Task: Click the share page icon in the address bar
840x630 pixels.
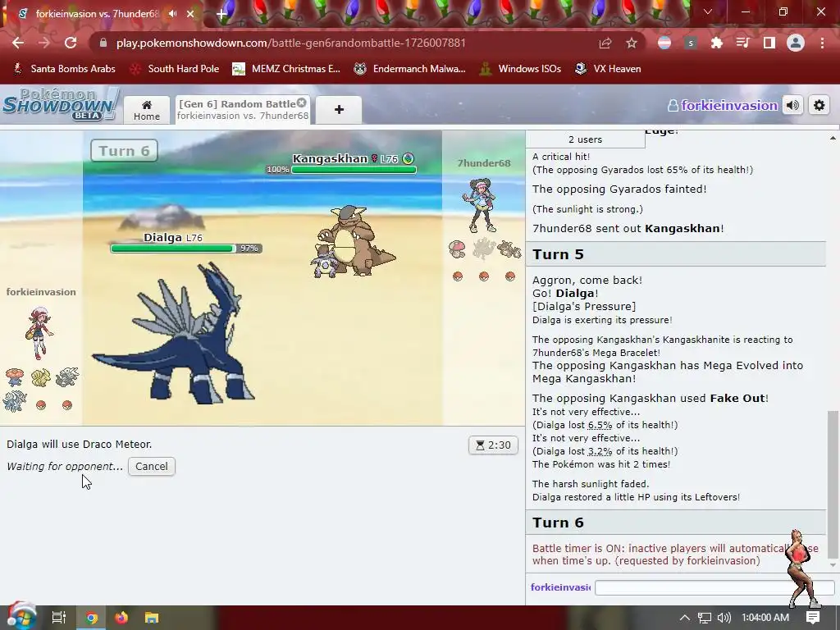Action: 605,43
